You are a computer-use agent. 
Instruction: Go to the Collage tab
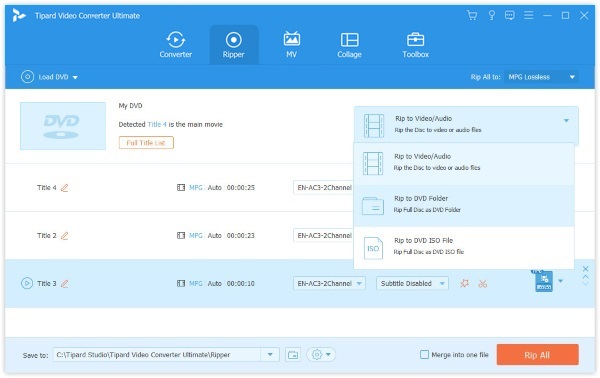[x=349, y=45]
